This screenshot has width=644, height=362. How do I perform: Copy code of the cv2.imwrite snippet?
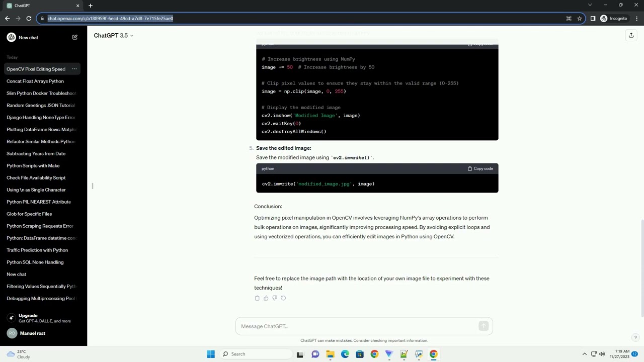[x=480, y=168]
